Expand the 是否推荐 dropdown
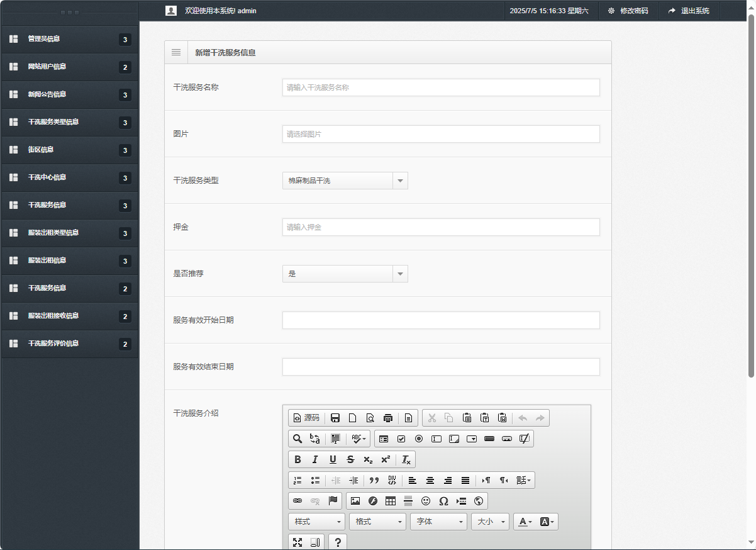Viewport: 756px width, 550px height. tap(345, 274)
